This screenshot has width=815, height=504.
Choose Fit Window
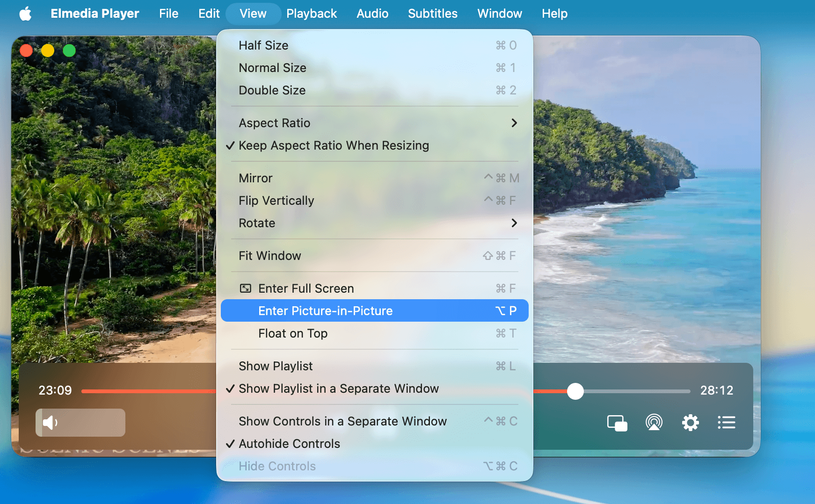[375, 256]
